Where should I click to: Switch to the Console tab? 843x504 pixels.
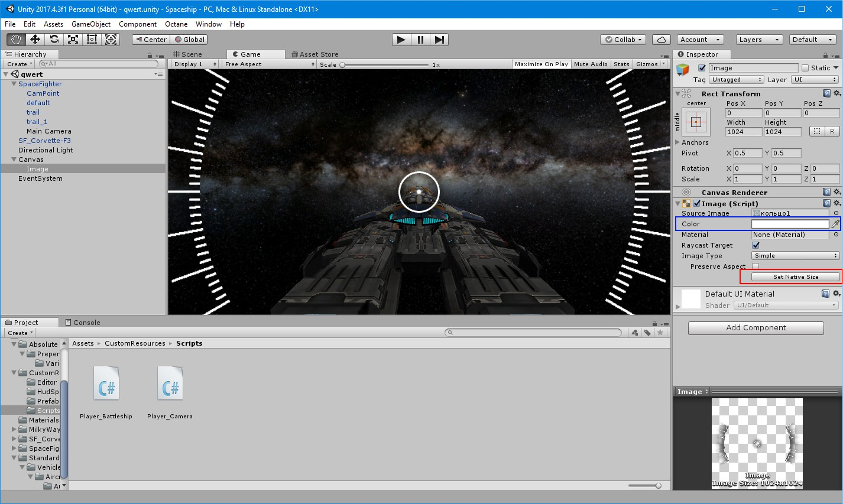tap(83, 323)
